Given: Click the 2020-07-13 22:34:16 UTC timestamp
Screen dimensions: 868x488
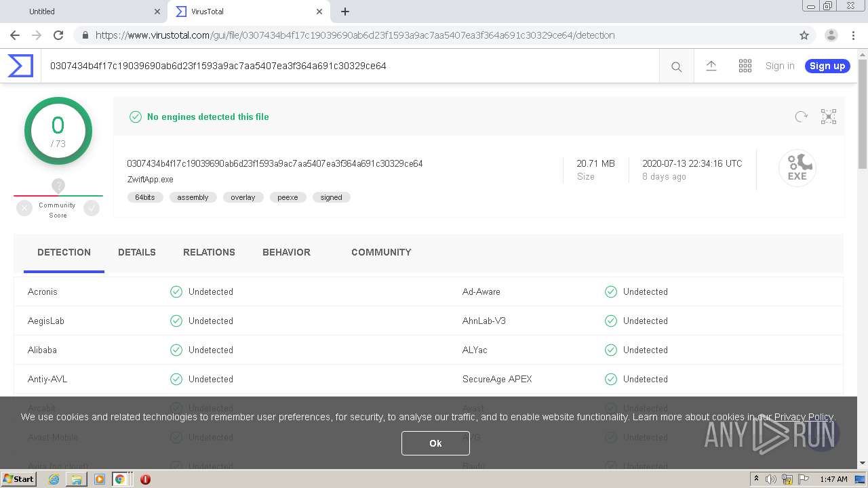Looking at the screenshot, I should (692, 163).
